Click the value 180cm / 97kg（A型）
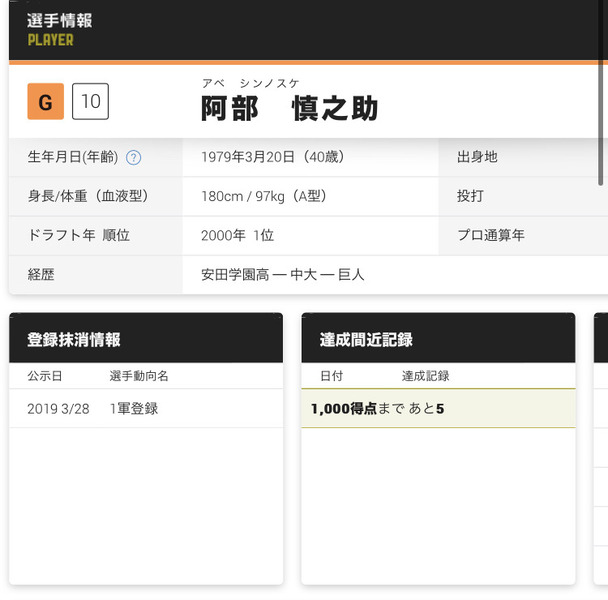 (x=264, y=196)
